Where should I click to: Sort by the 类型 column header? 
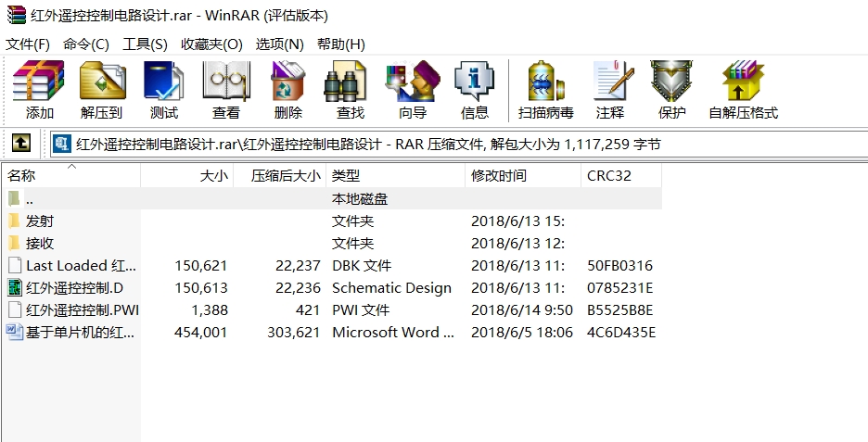tap(396, 176)
